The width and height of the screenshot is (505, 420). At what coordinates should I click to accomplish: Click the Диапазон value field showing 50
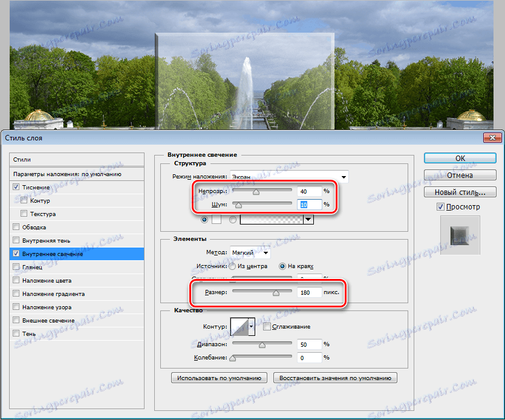(x=309, y=344)
